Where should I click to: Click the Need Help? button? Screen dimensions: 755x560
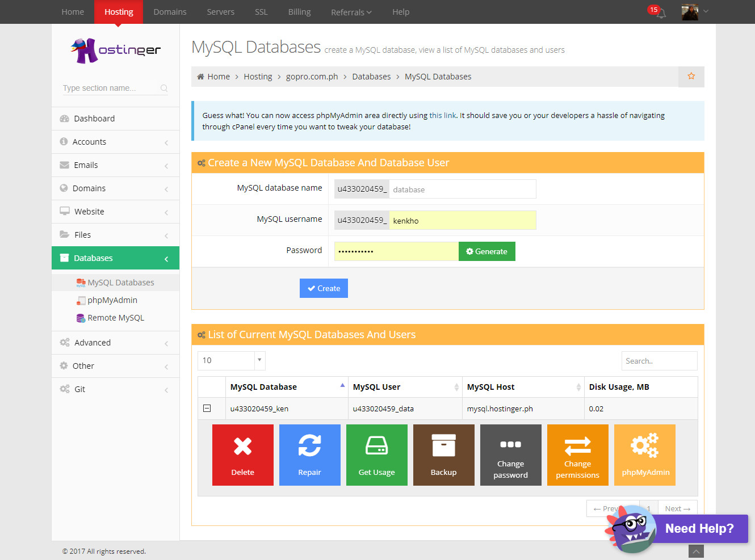700,529
